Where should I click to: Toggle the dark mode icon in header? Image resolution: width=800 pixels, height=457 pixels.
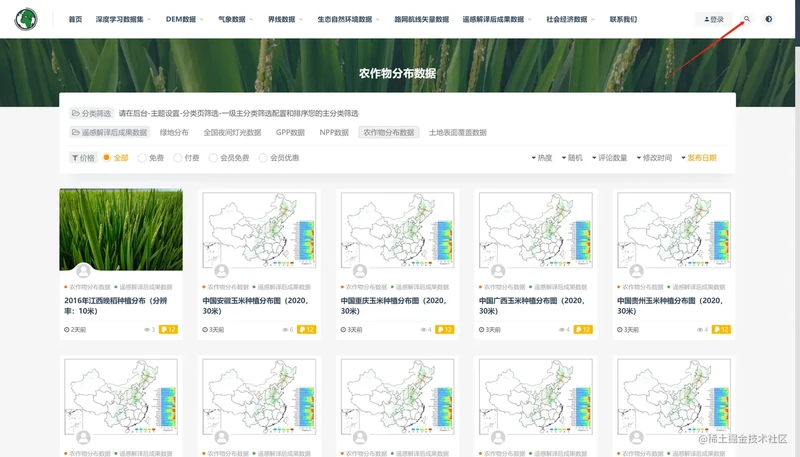768,19
